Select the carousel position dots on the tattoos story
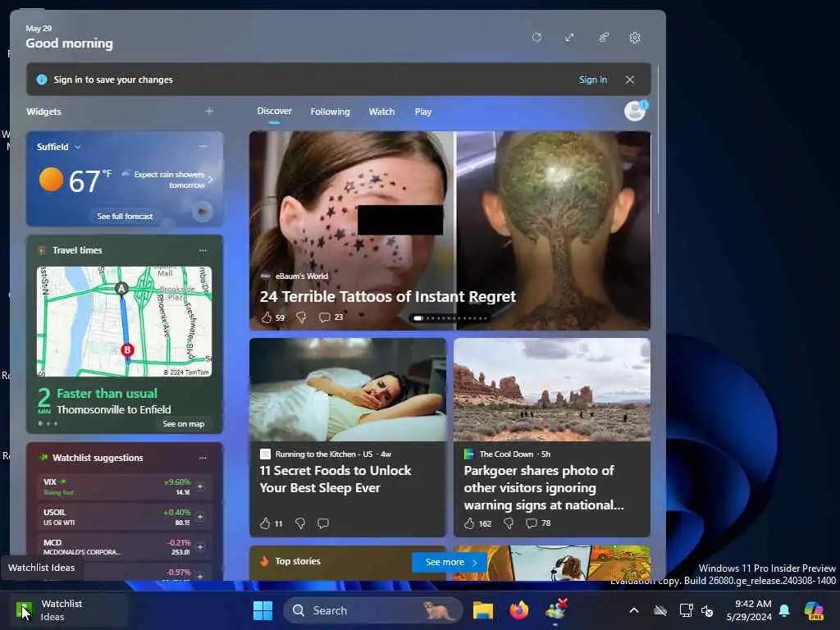 450,318
